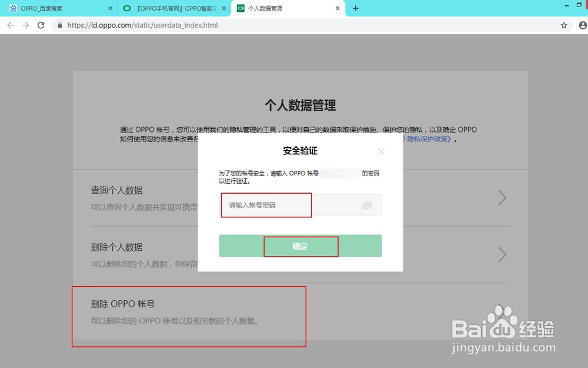Open the 隐私保护政策 link
Viewport: 588px width, 368px height.
coord(429,139)
